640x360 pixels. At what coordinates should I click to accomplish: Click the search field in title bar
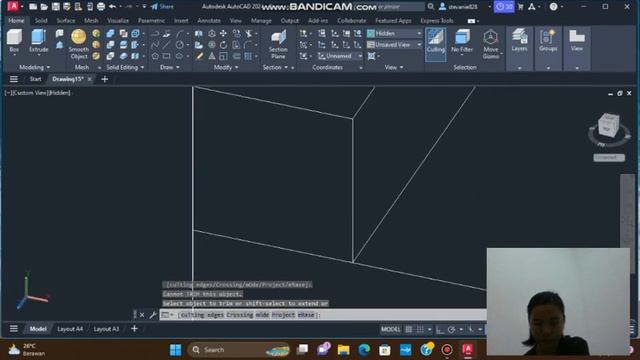tap(401, 7)
